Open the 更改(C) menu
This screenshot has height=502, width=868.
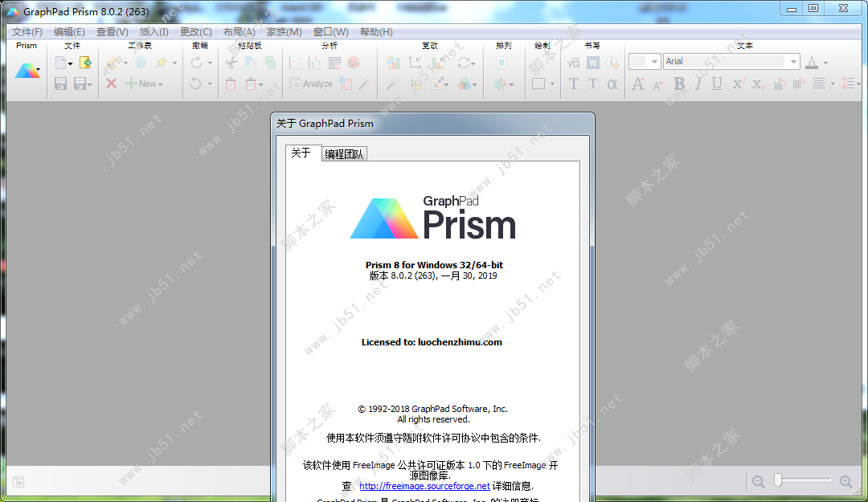click(196, 31)
